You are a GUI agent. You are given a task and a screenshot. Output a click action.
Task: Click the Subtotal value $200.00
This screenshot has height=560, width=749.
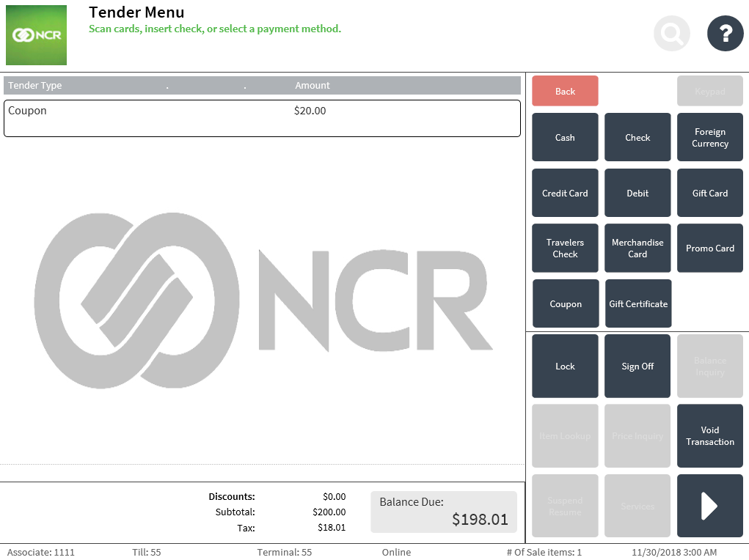point(329,512)
